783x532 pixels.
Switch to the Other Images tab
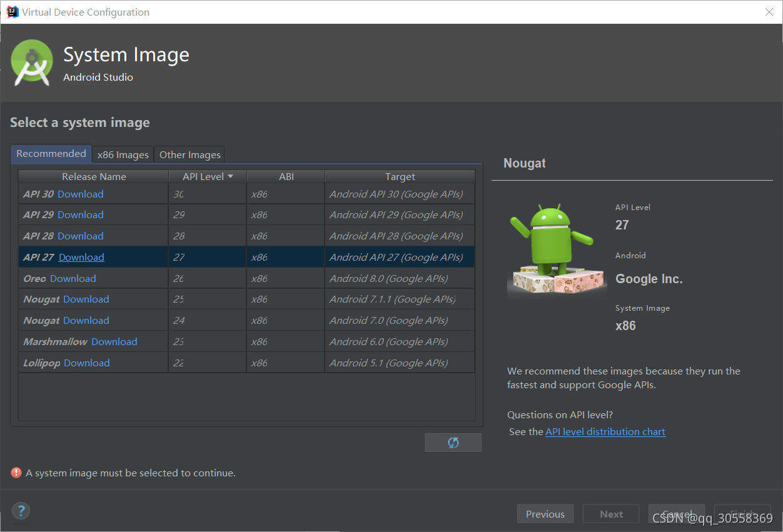point(189,154)
